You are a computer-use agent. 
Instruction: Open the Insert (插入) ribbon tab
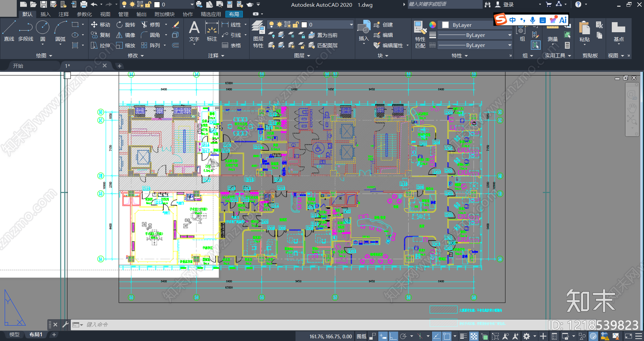tap(45, 14)
